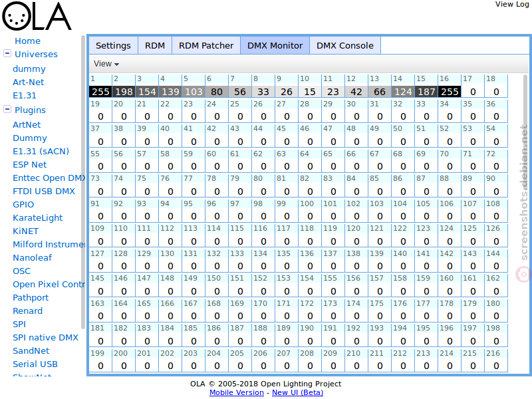The image size is (532, 399).
Task: Follow the Mobile Version link
Action: [x=237, y=392]
